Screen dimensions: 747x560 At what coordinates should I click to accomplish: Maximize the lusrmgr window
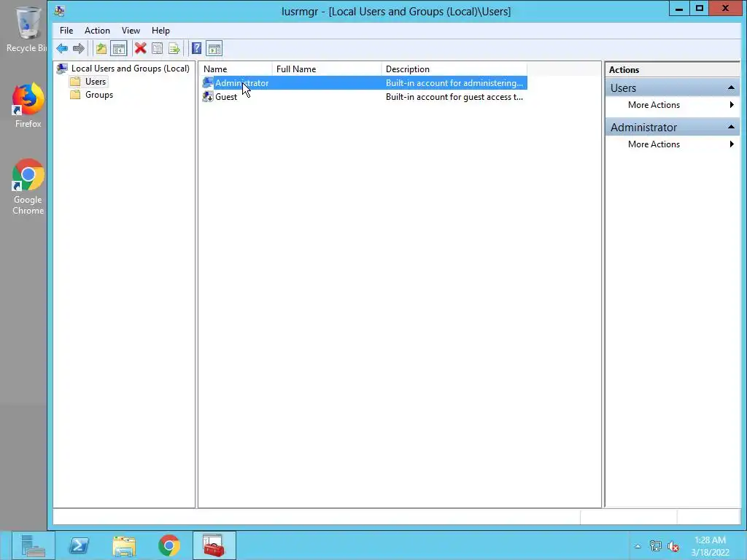click(x=699, y=8)
